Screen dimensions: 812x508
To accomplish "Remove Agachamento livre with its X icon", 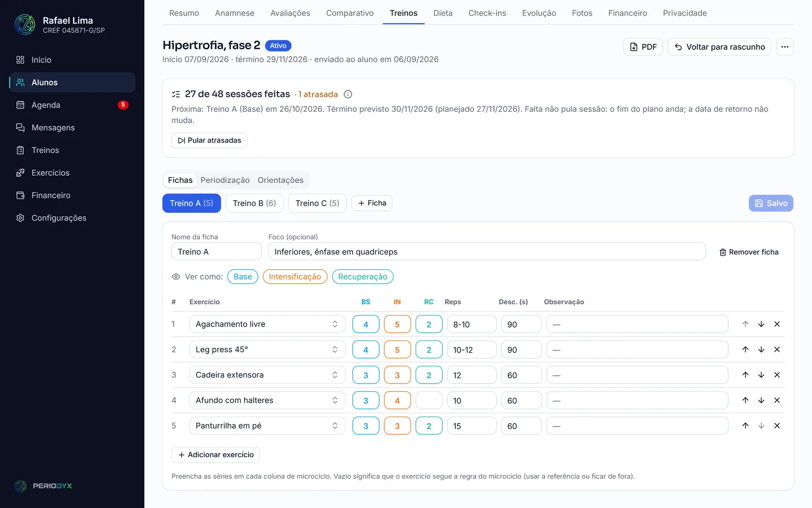I will [x=777, y=324].
